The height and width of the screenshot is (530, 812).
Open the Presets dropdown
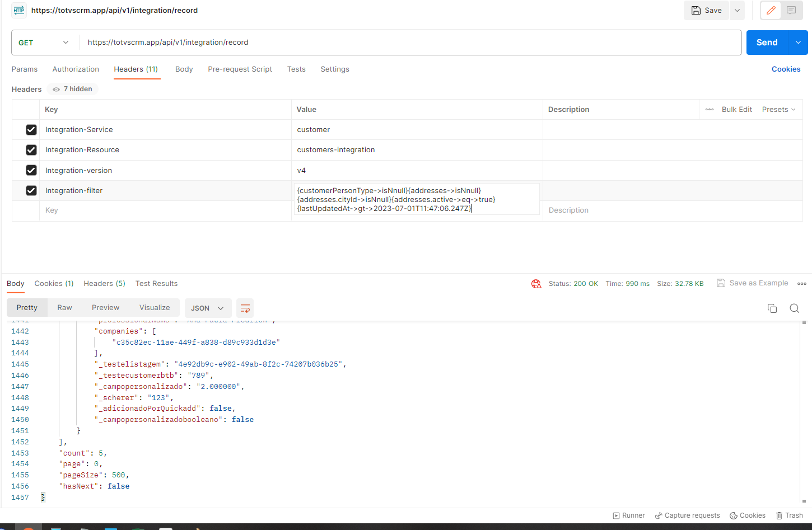click(x=778, y=109)
